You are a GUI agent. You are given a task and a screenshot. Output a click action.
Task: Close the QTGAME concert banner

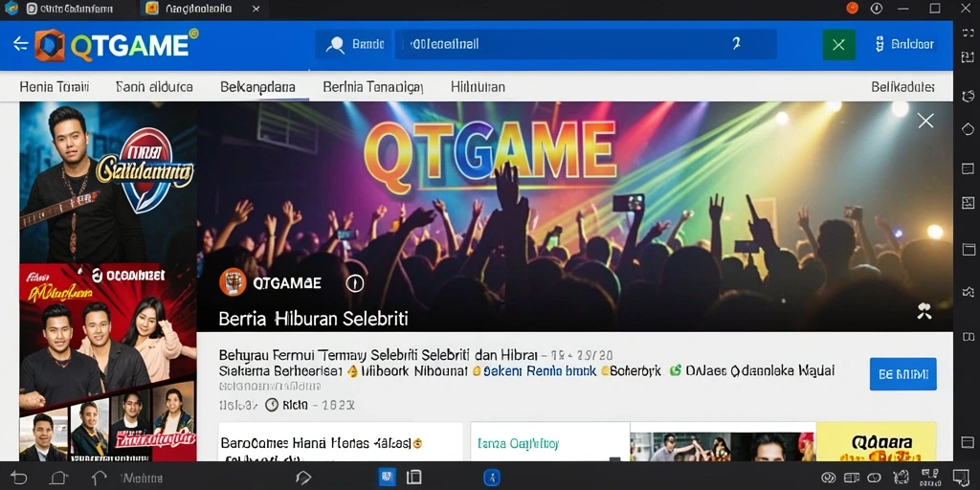tap(925, 121)
